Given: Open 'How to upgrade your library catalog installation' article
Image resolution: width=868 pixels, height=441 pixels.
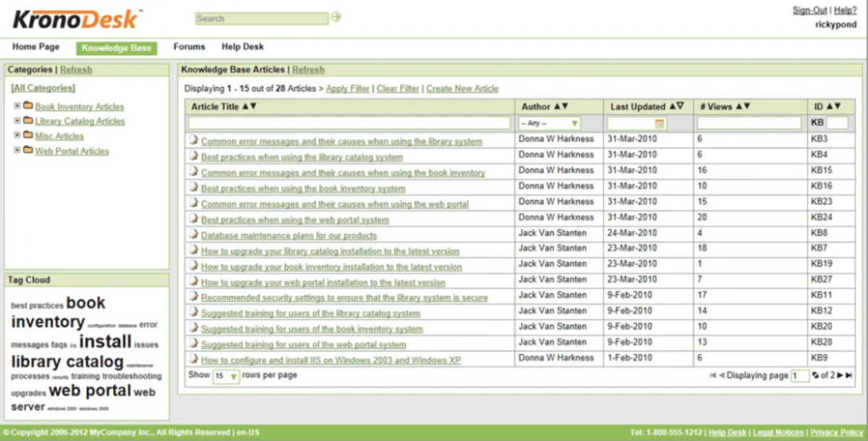Looking at the screenshot, I should click(330, 251).
